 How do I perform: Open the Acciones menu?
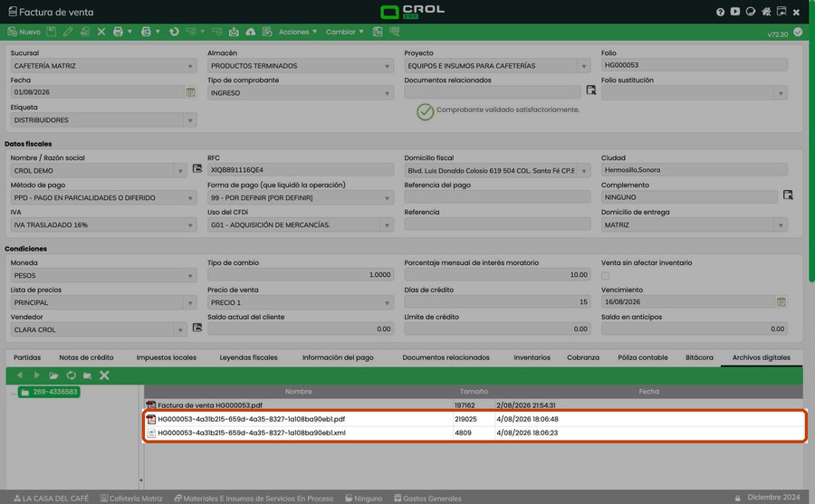click(x=297, y=32)
